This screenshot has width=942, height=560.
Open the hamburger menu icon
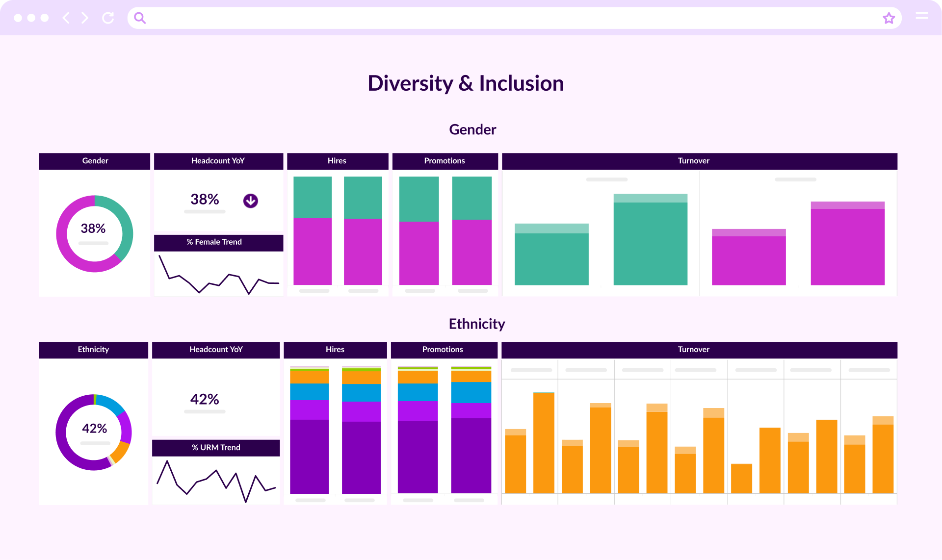[921, 16]
